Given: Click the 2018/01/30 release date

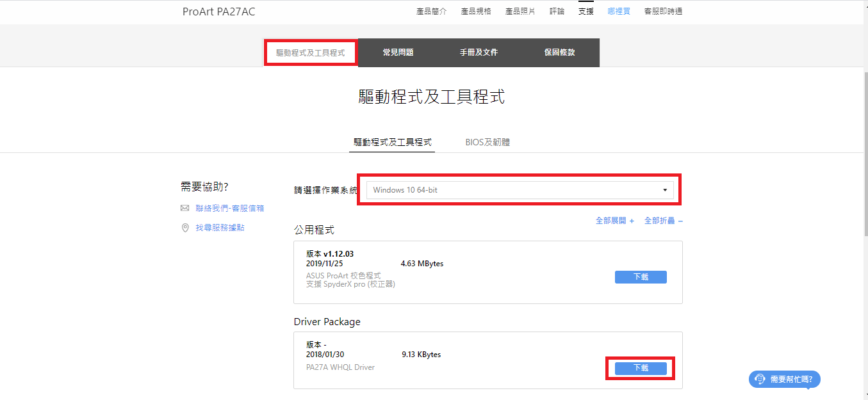Looking at the screenshot, I should click(325, 355).
